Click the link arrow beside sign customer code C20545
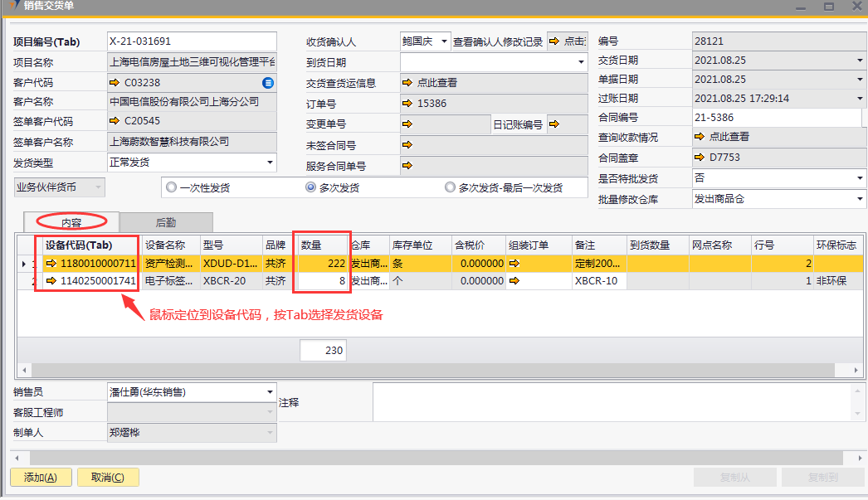 click(x=115, y=121)
